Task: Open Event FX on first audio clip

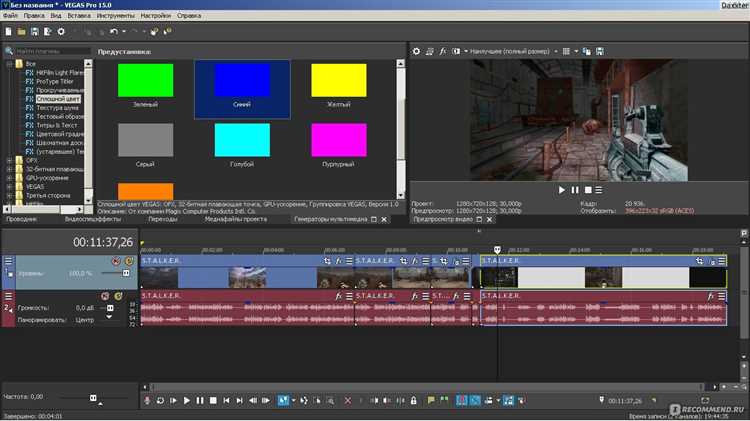Action: pos(339,296)
